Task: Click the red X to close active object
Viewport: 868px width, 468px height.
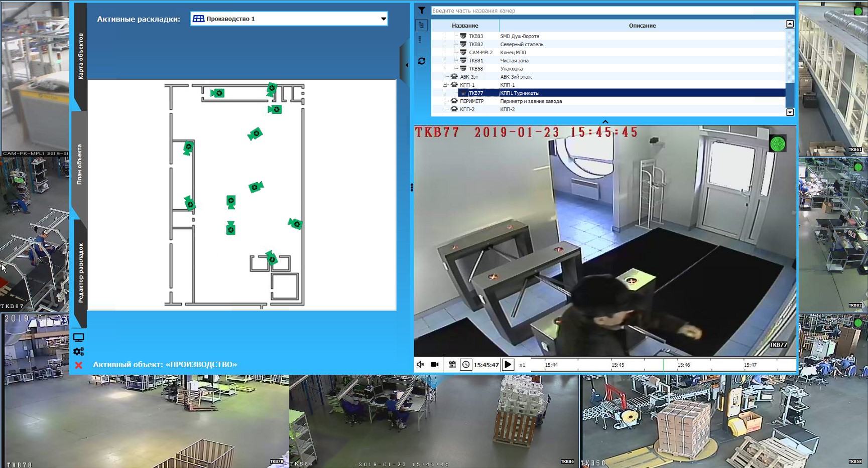Action: pyautogui.click(x=78, y=366)
